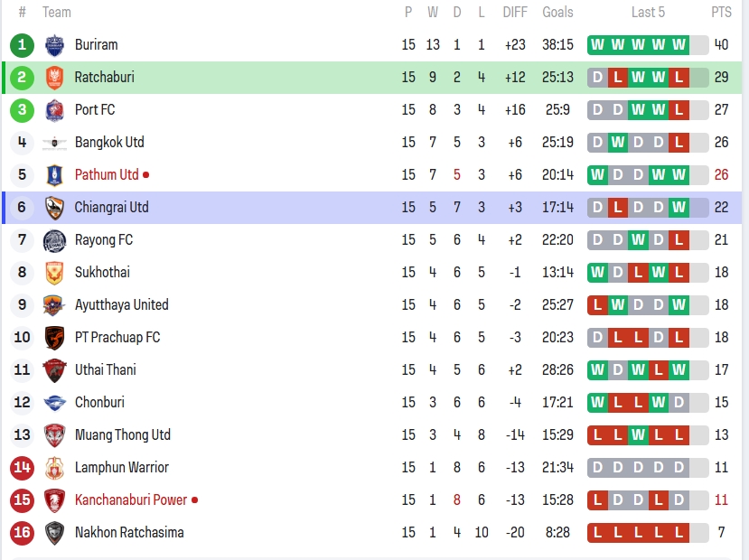Open the Bangkok Utd team link
The height and width of the screenshot is (560, 749).
coord(109,143)
